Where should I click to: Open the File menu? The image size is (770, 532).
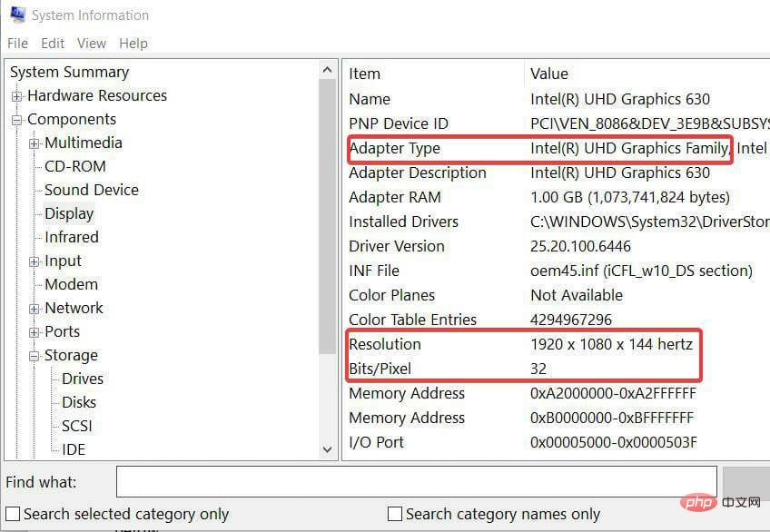click(x=16, y=43)
